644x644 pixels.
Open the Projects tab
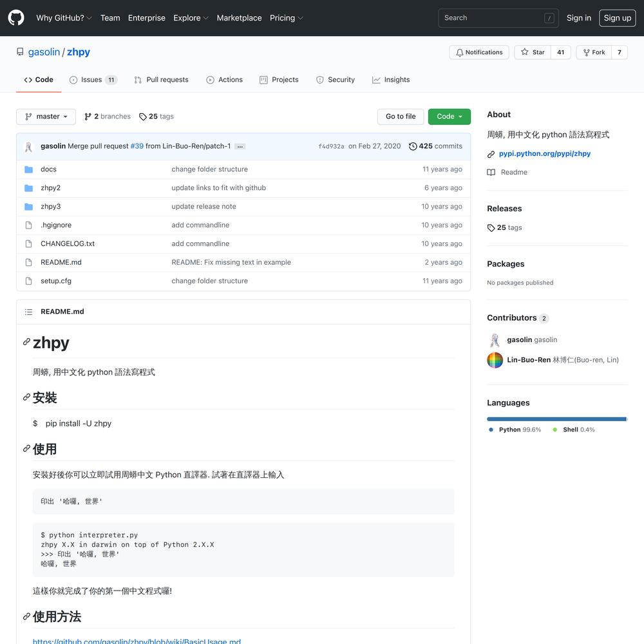click(x=279, y=80)
